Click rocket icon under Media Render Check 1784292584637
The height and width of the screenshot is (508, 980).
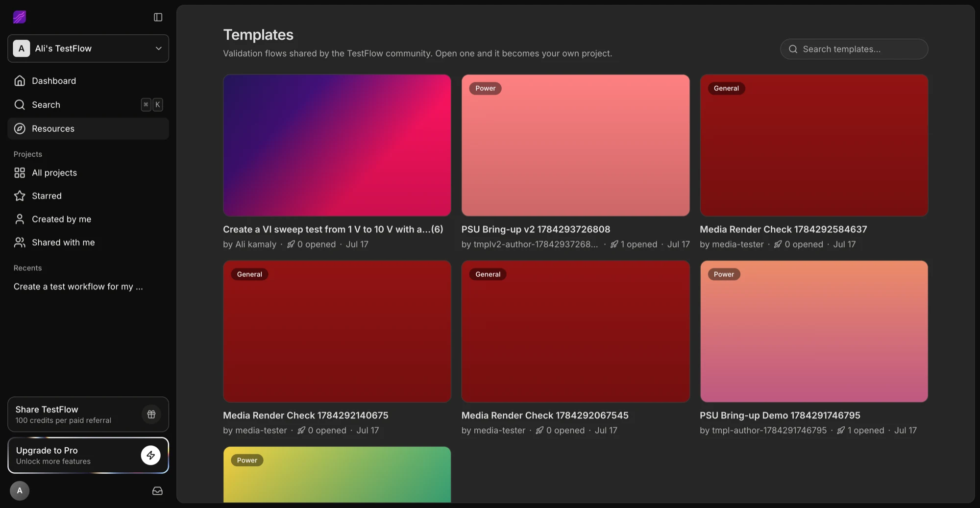778,244
